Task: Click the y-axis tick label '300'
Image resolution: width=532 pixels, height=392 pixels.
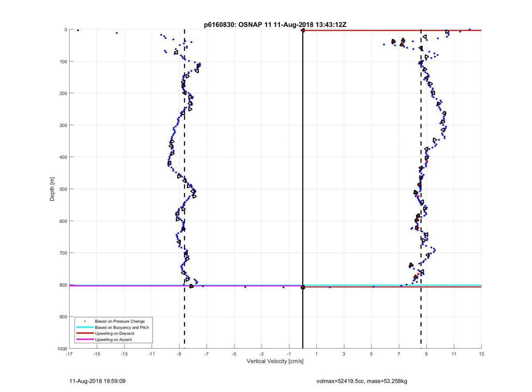Action: (63, 125)
